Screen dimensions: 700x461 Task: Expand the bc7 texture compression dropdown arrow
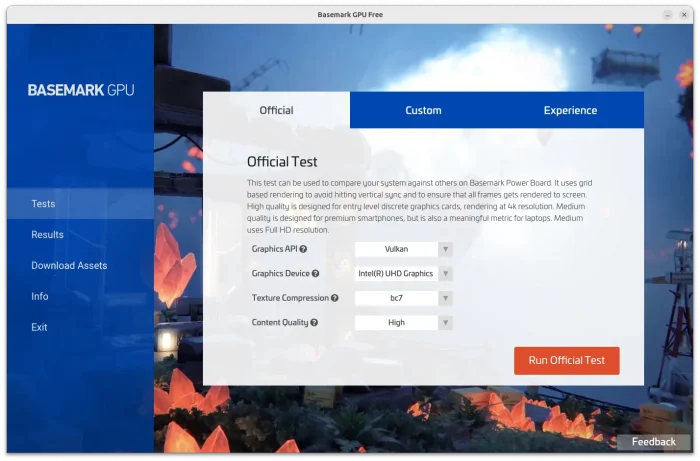(x=445, y=298)
